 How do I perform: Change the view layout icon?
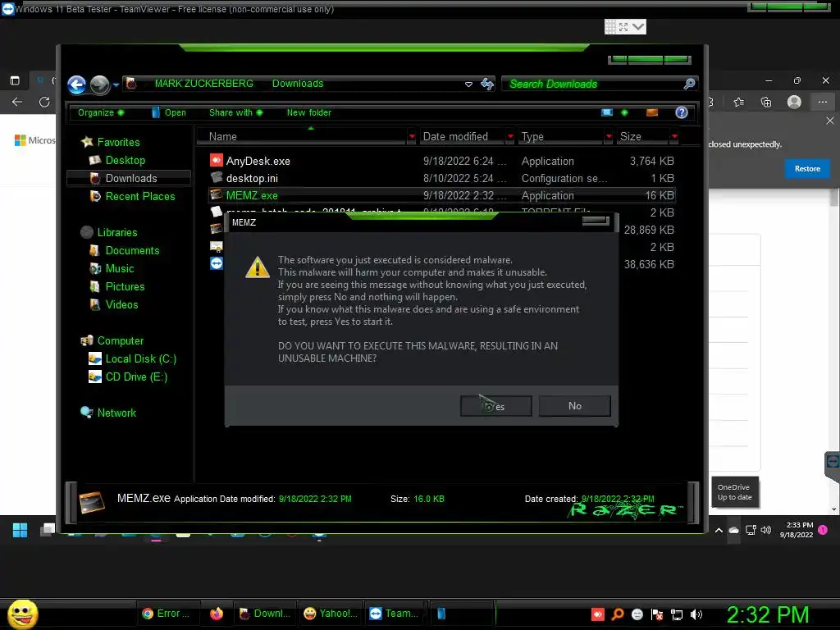coord(607,112)
